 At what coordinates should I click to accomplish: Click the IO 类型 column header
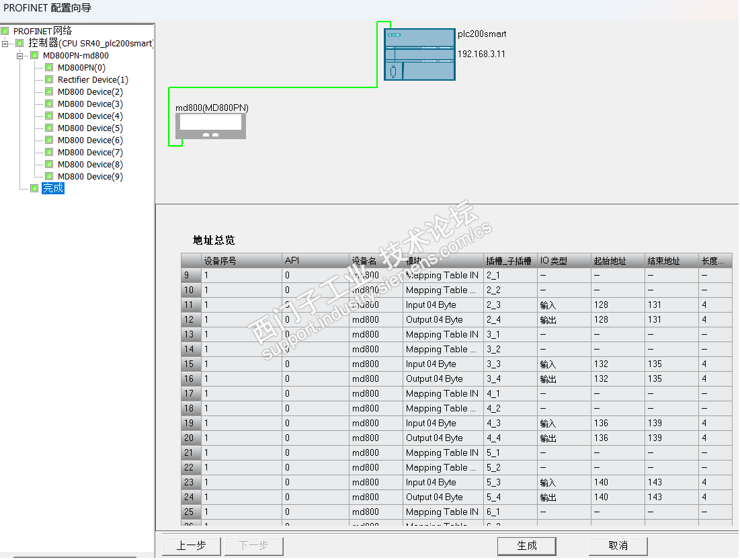[564, 261]
